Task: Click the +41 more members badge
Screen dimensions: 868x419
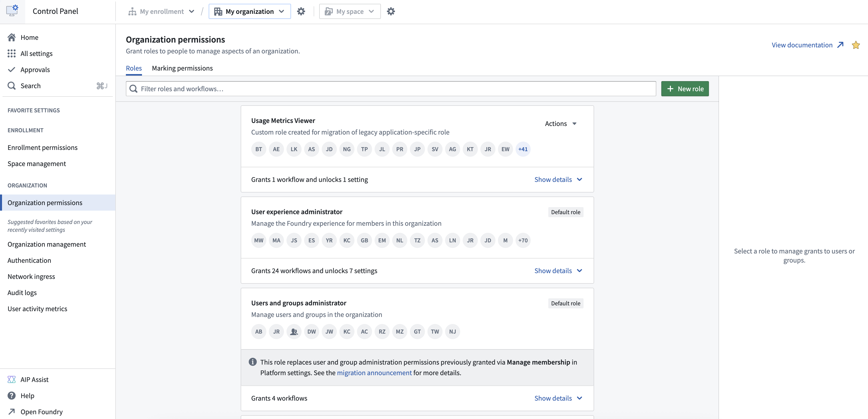Action: (x=523, y=149)
